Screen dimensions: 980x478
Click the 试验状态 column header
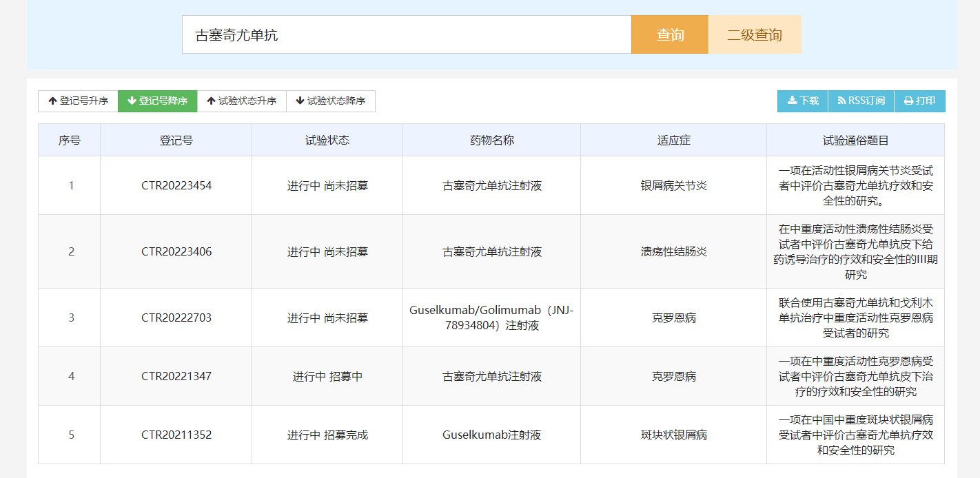point(327,140)
